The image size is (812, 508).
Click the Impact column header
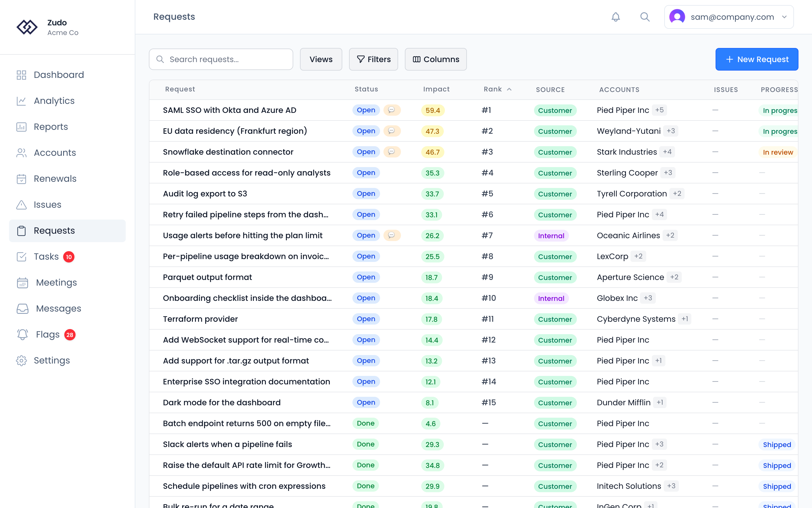pos(436,89)
